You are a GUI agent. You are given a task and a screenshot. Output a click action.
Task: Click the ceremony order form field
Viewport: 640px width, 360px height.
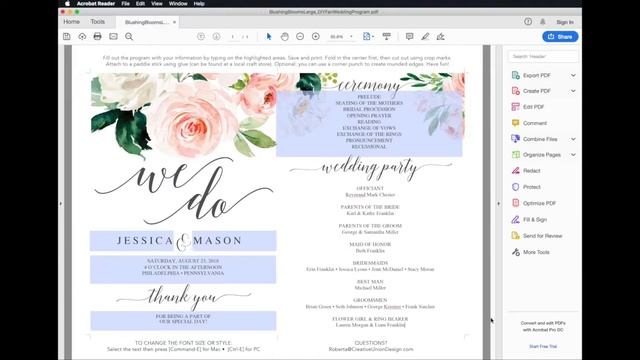pos(369,124)
